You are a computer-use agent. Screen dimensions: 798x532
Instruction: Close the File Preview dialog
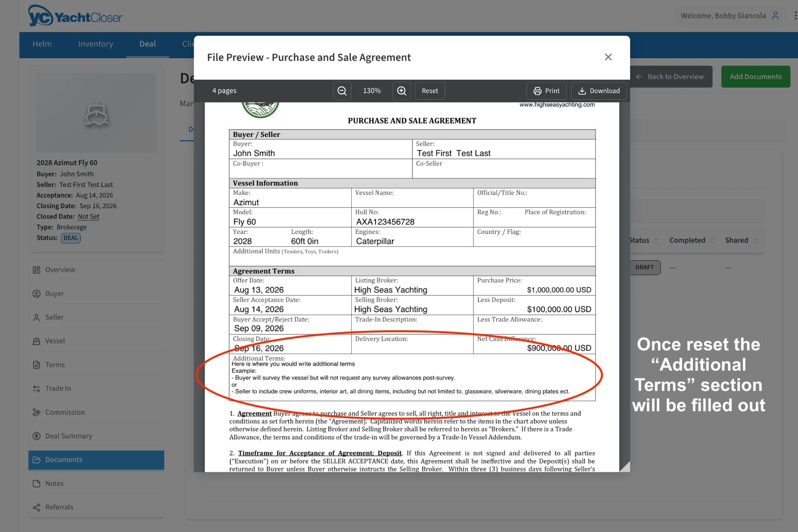[x=608, y=57]
